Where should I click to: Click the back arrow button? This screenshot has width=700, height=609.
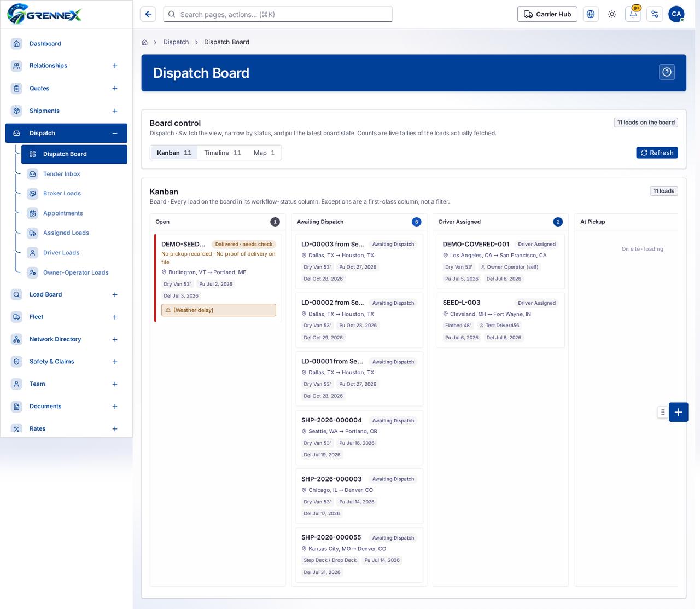click(148, 14)
